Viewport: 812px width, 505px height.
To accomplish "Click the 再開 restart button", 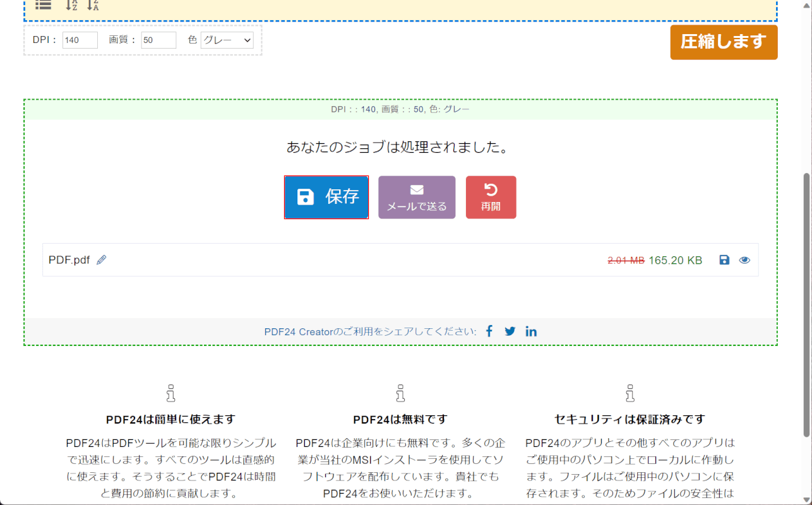I will 491,198.
